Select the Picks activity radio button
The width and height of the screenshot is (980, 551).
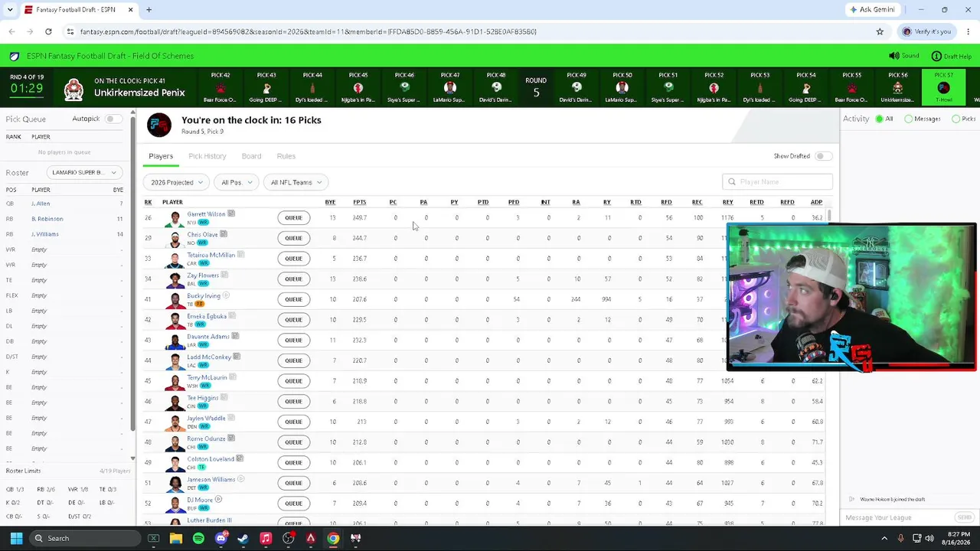(x=955, y=119)
